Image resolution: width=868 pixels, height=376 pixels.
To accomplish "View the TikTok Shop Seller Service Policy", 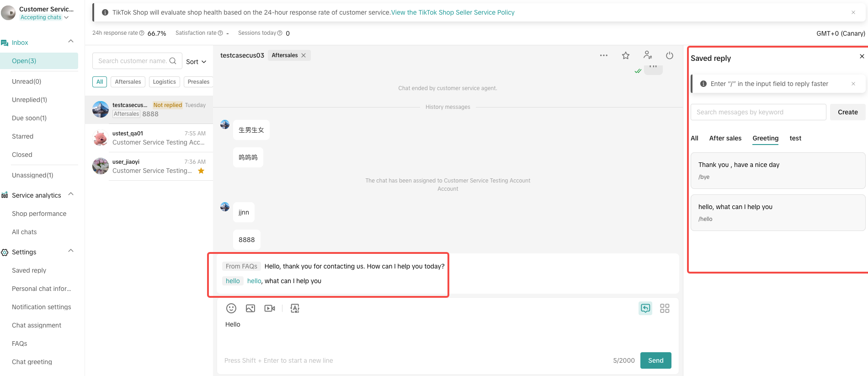I will [453, 12].
